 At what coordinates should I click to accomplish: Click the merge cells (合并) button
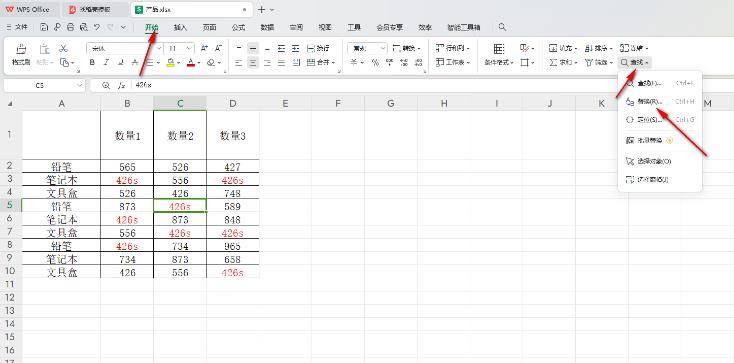pyautogui.click(x=321, y=62)
